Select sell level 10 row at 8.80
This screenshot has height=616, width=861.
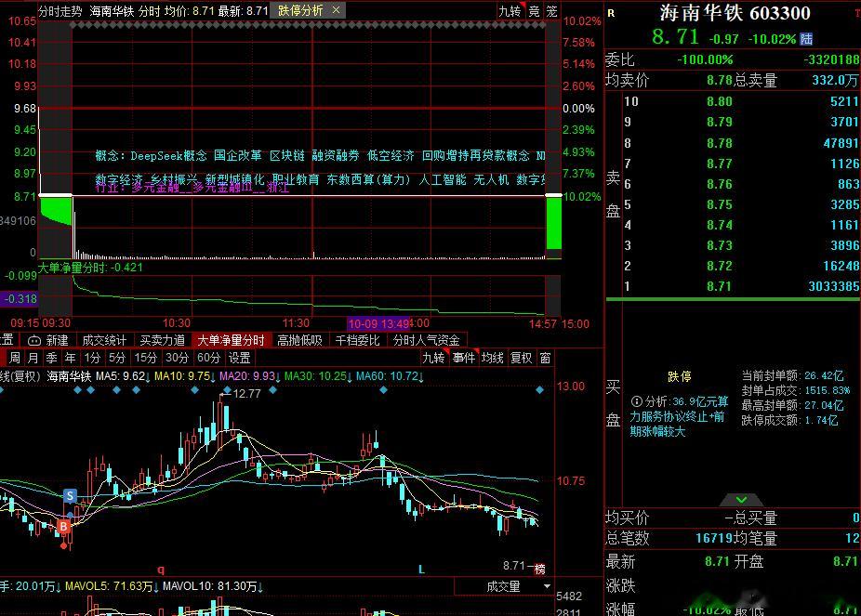[x=741, y=101]
